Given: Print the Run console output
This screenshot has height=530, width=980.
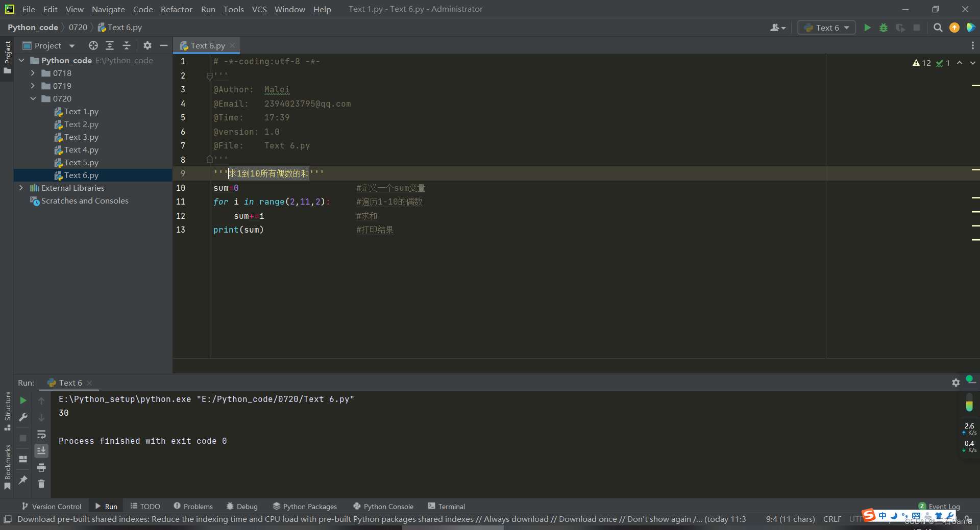Looking at the screenshot, I should [41, 467].
